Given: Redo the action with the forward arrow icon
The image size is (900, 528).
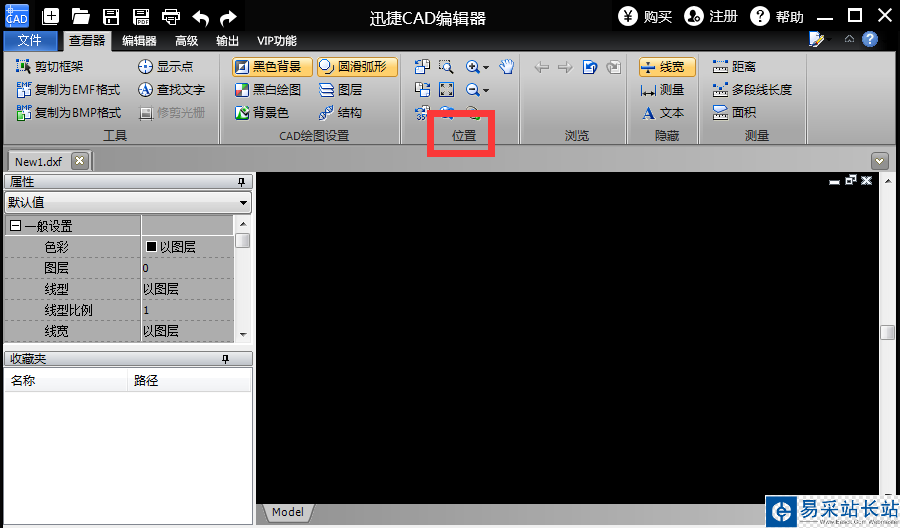Looking at the screenshot, I should (228, 18).
